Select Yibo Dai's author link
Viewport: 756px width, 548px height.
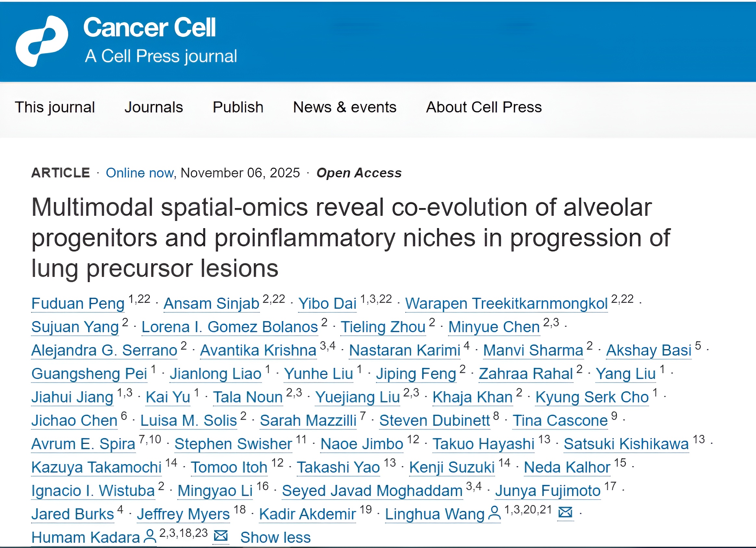click(327, 304)
